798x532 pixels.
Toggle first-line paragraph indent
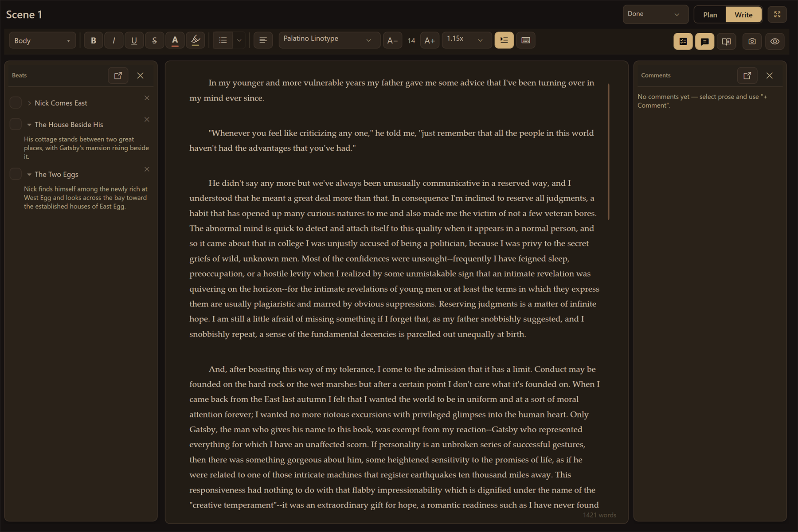coord(504,40)
